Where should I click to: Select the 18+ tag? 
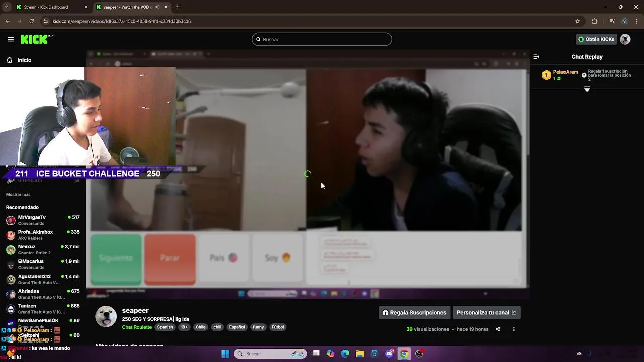[x=184, y=327]
